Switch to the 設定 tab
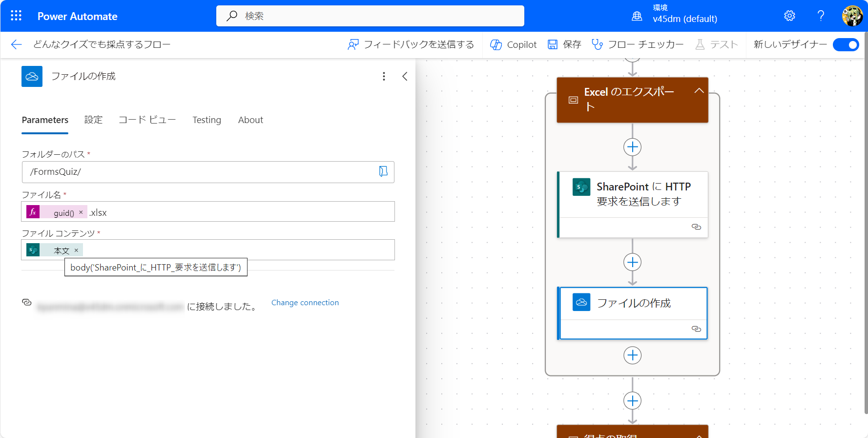 [x=93, y=120]
